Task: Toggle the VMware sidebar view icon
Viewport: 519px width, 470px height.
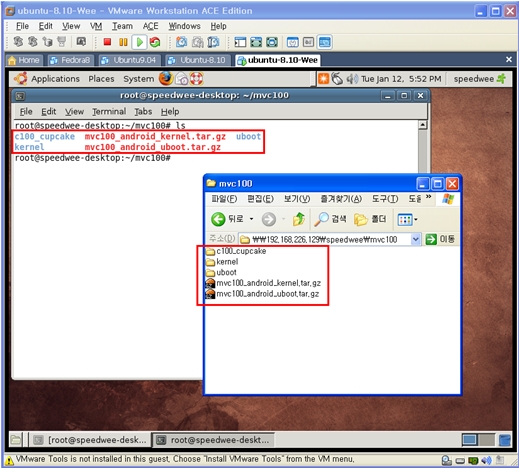Action: [240, 42]
